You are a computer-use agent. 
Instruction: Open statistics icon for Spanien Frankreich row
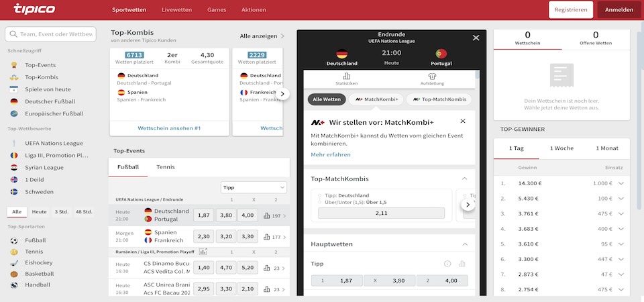tap(266, 237)
